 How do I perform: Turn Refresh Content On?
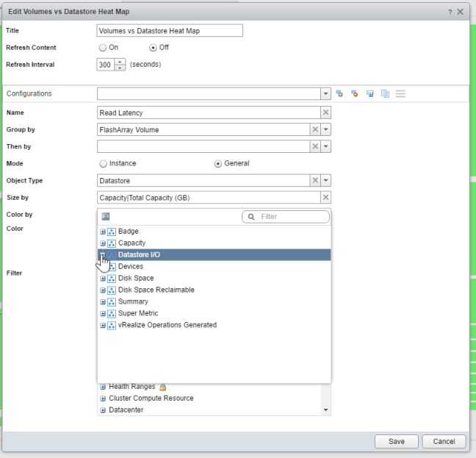coord(102,48)
